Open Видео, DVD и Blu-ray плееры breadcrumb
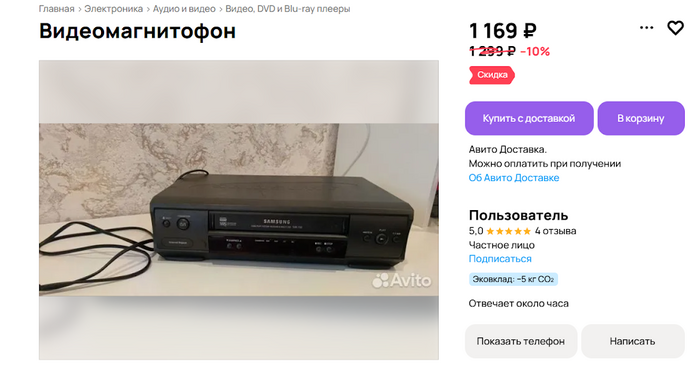This screenshot has width=700, height=376. [288, 9]
